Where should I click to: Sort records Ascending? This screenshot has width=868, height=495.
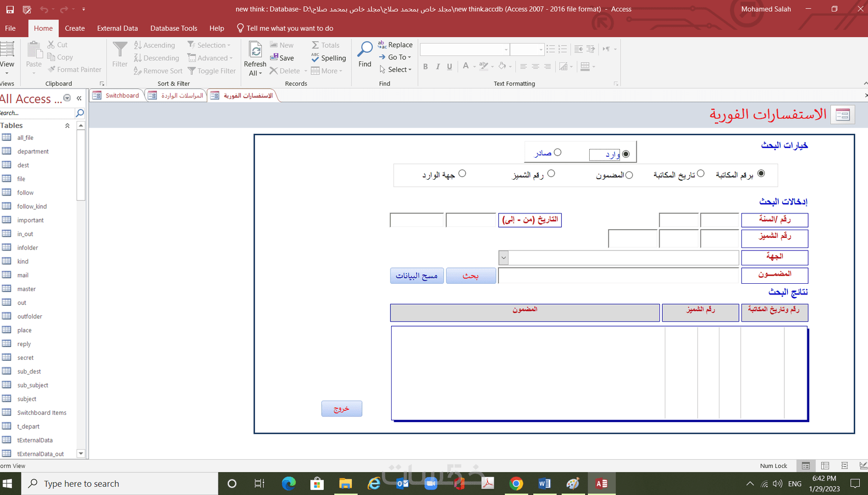click(x=155, y=45)
